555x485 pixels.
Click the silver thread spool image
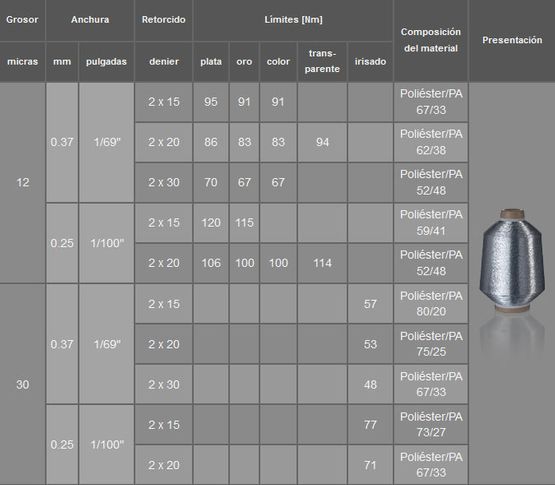(512, 260)
